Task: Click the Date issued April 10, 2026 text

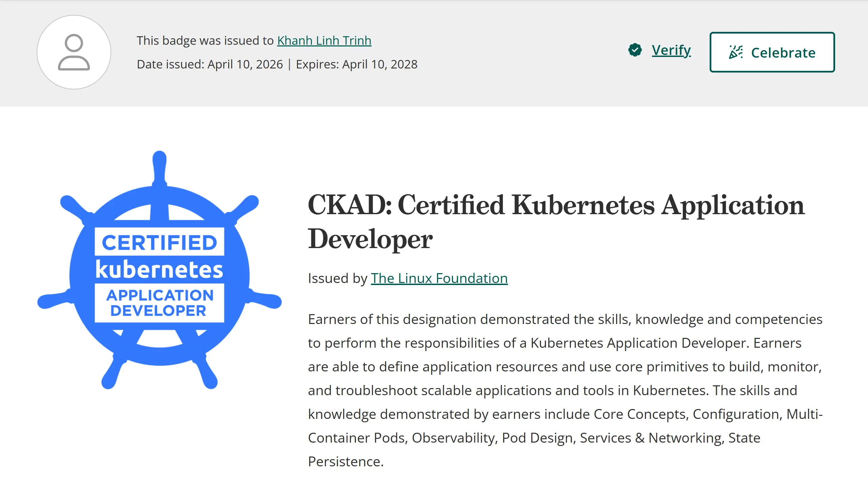Action: click(x=210, y=64)
